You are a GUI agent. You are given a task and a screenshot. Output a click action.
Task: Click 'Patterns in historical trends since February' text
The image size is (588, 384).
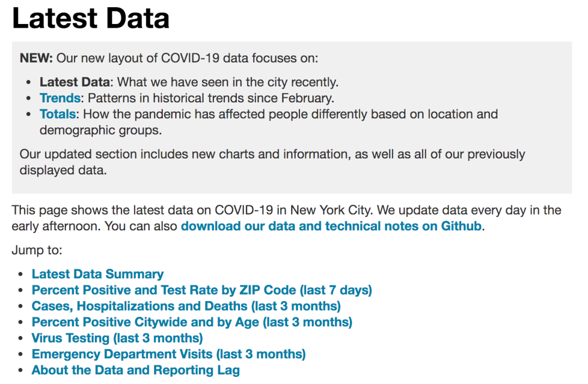coord(211,98)
